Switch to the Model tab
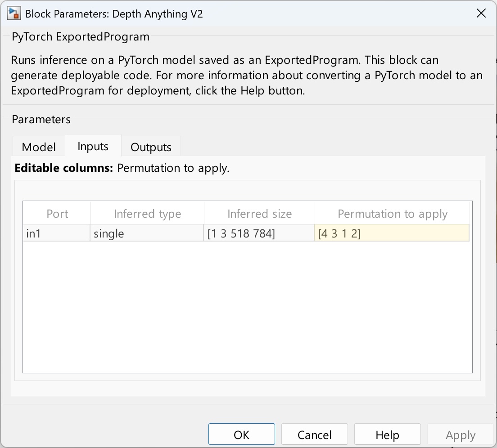Screen dimensions: 497x448 [39, 147]
